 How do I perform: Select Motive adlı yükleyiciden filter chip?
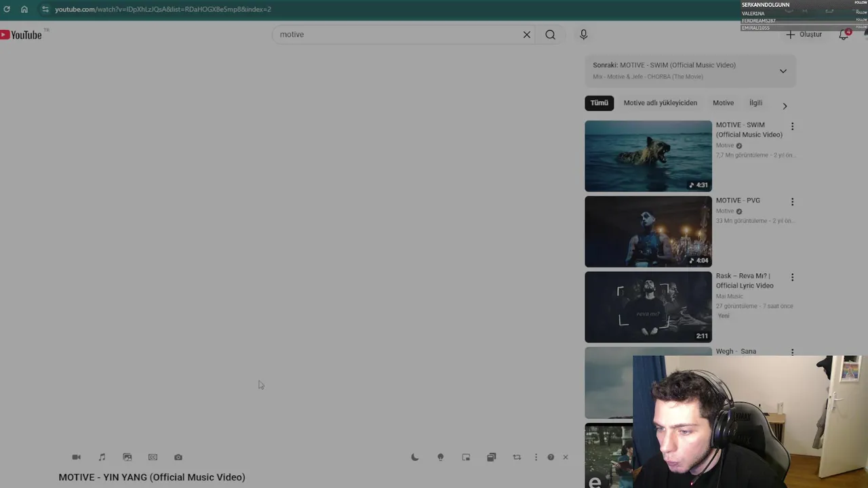660,103
